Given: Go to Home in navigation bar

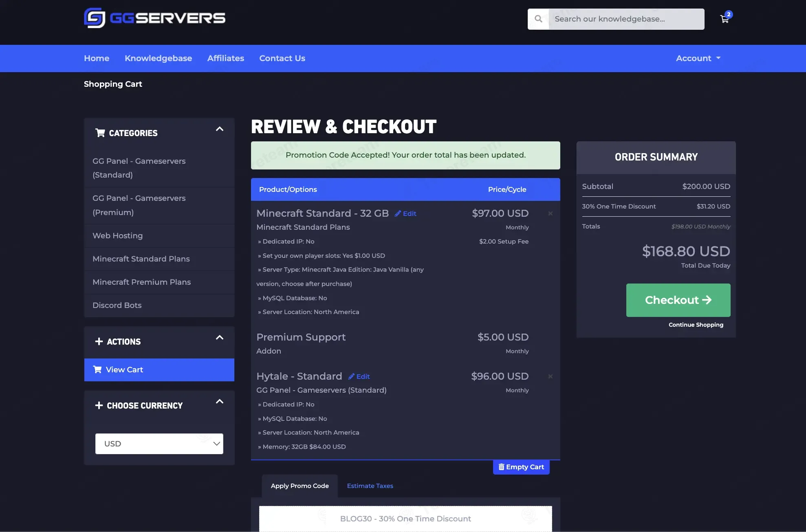Looking at the screenshot, I should tap(97, 58).
